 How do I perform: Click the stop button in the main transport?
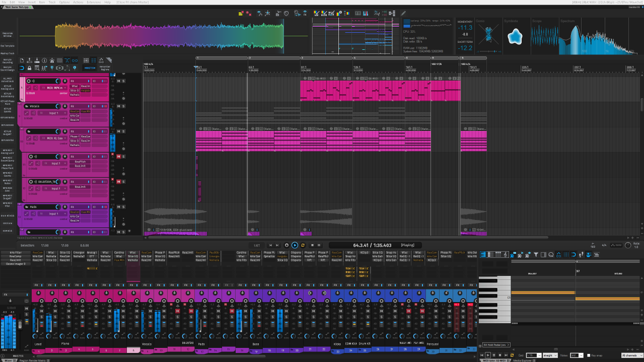[x=312, y=245]
